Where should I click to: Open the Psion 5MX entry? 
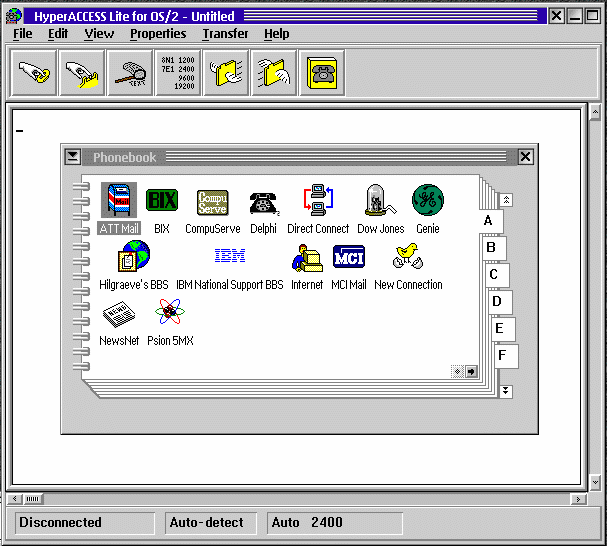pos(170,314)
